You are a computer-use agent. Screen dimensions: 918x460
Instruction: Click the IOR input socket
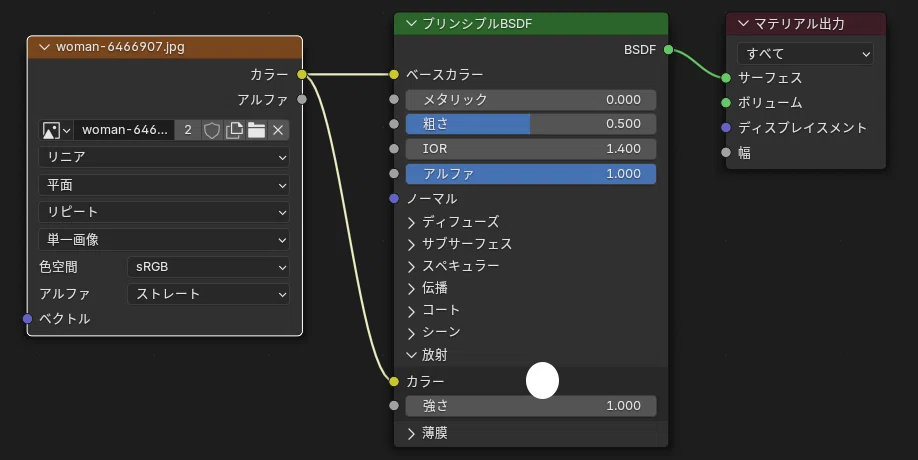point(394,149)
